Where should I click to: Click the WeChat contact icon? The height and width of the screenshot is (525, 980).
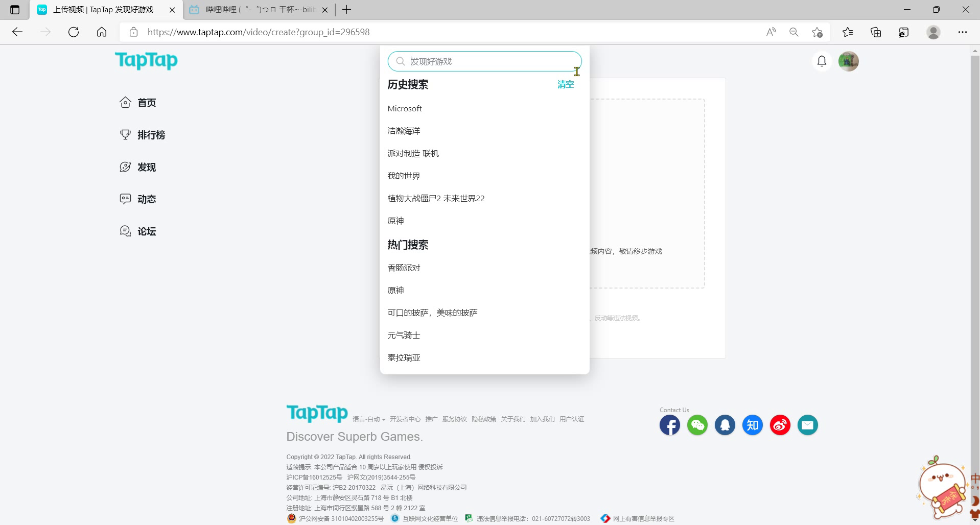(697, 425)
